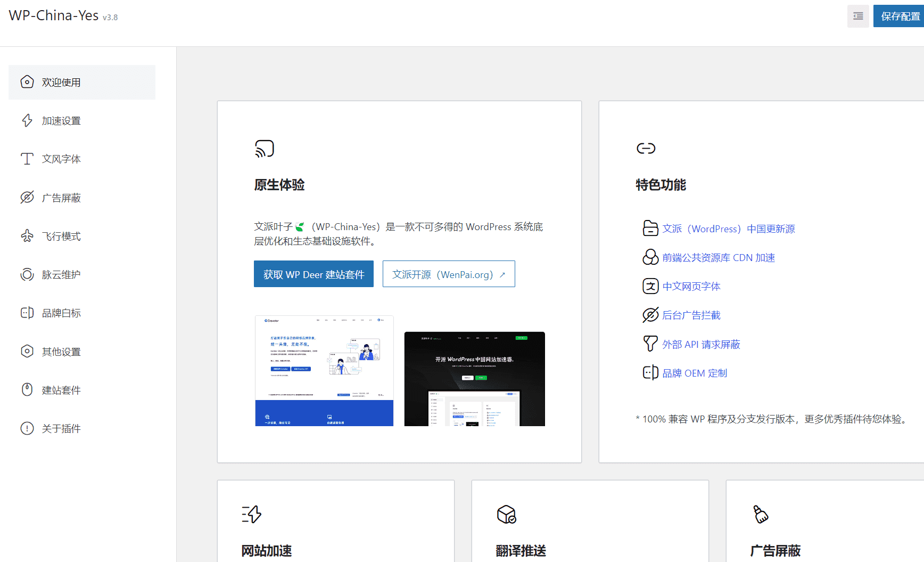Click the airplane icon beside 飞行模式
924x562 pixels.
click(x=27, y=236)
